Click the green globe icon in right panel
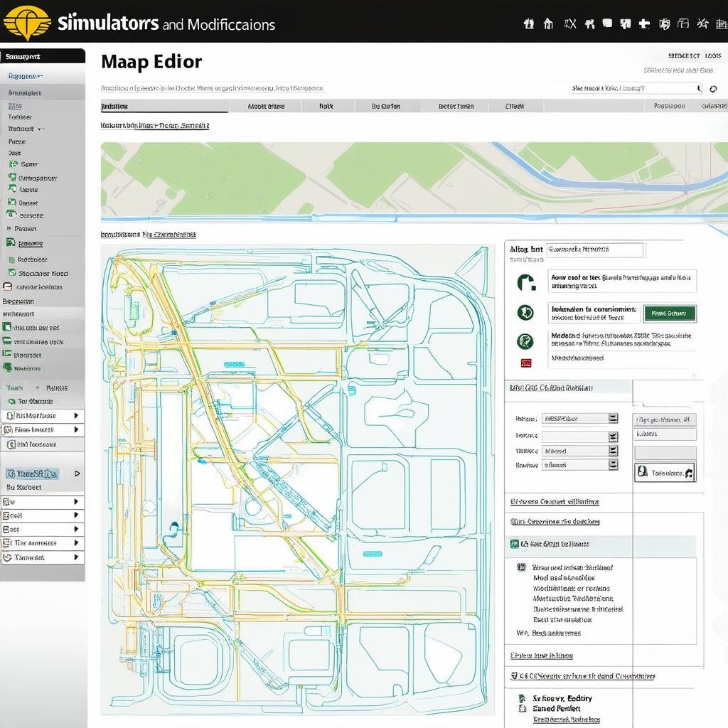 click(x=525, y=341)
